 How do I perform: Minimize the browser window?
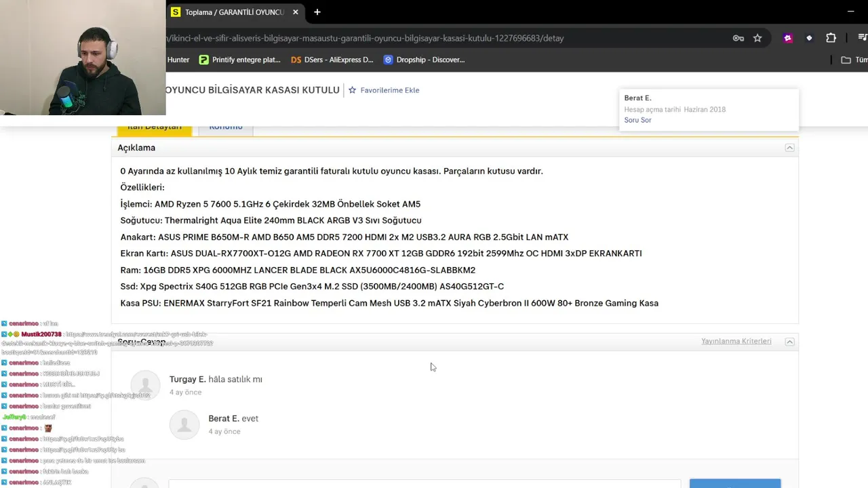tap(850, 12)
